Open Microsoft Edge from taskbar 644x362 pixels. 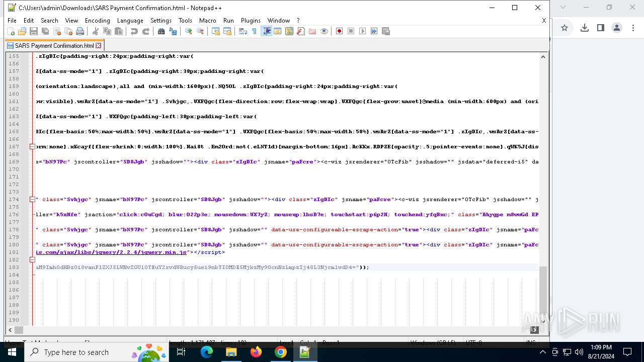[x=207, y=352]
